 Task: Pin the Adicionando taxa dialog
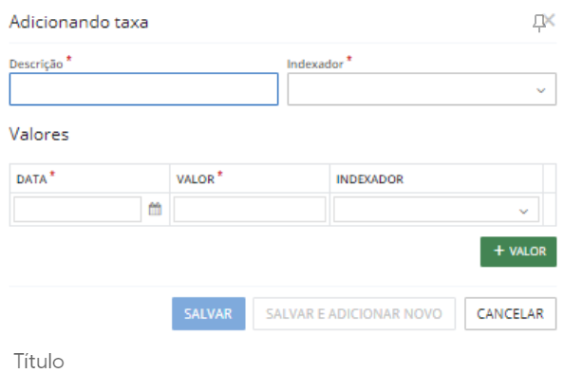pyautogui.click(x=538, y=24)
